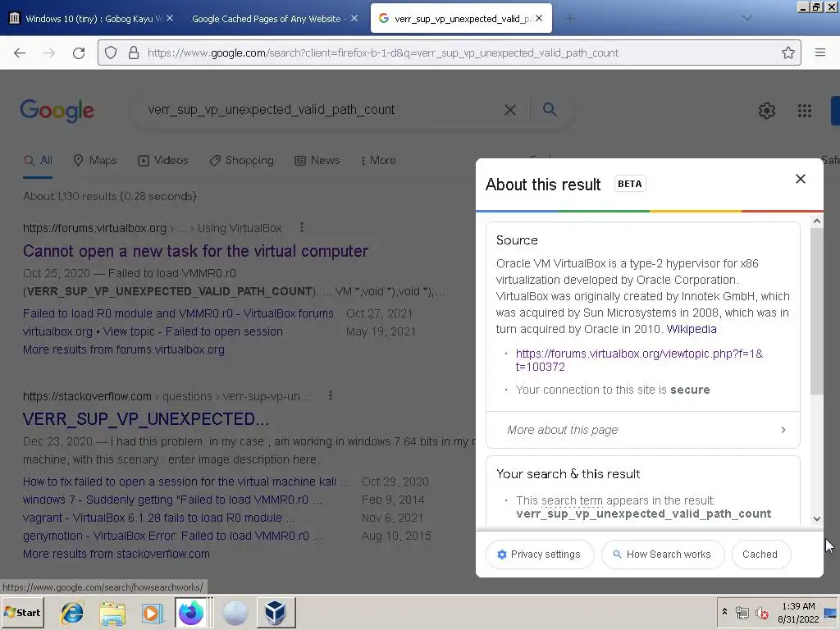
Task: Click the Start button
Action: click(x=22, y=613)
